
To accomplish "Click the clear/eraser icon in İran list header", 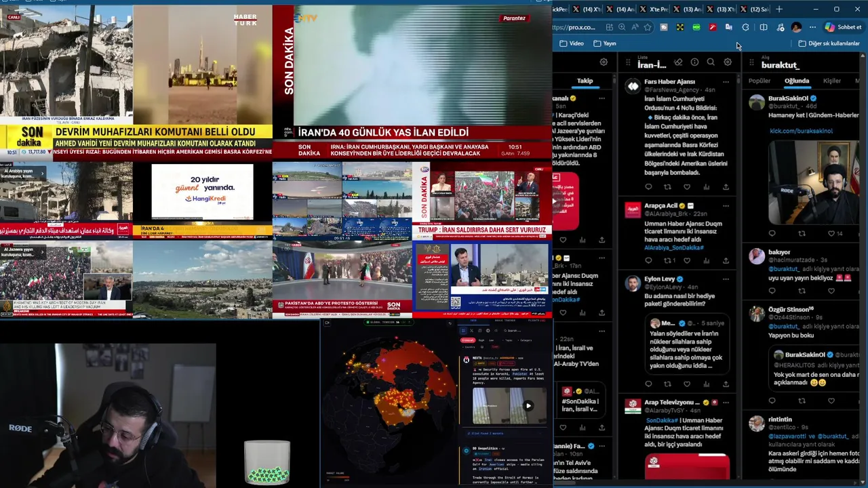I will [x=678, y=62].
